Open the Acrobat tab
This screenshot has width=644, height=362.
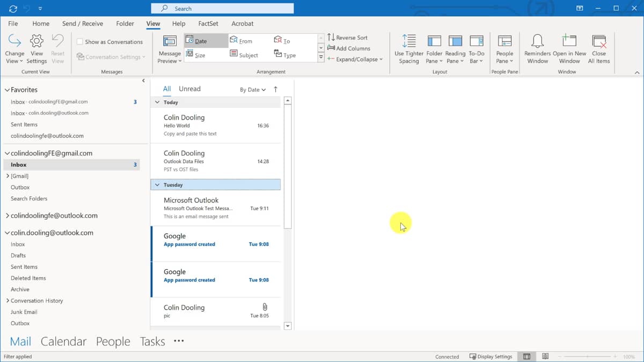click(243, 24)
